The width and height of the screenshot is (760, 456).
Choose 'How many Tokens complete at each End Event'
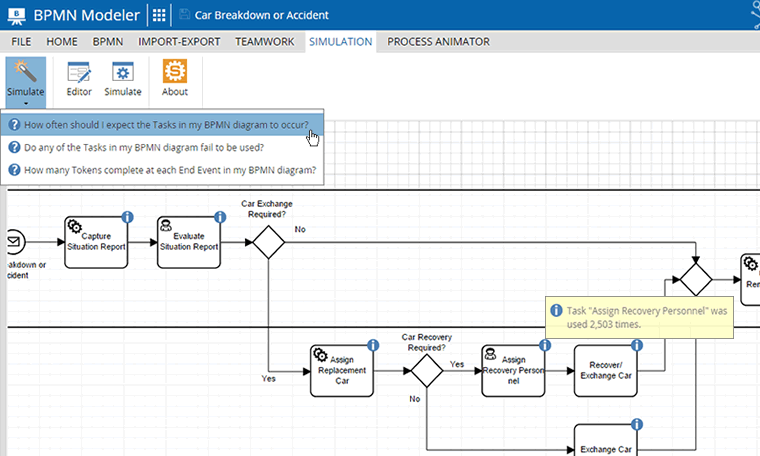click(162, 170)
